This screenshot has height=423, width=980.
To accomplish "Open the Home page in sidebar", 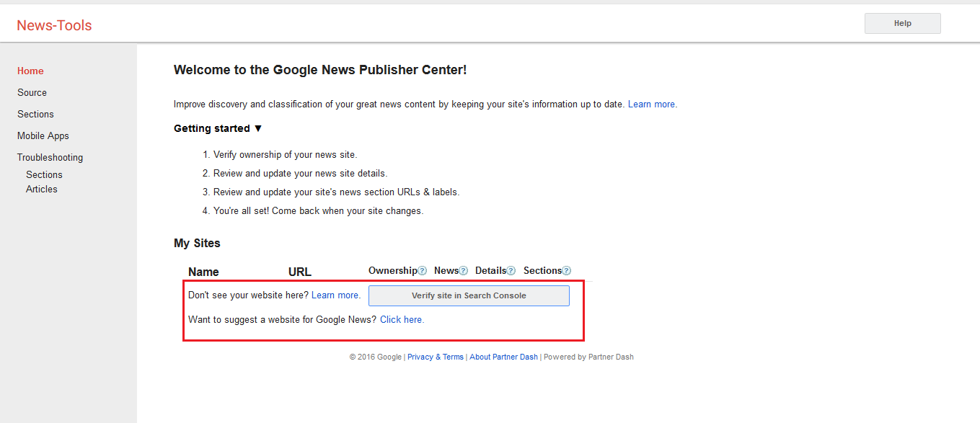I will (x=30, y=71).
